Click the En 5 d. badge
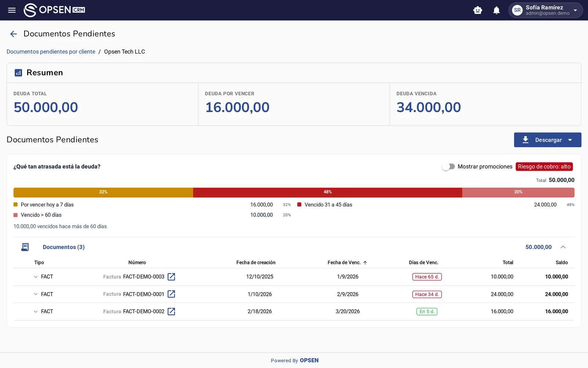Viewport: 588px width, 368px height. (427, 312)
